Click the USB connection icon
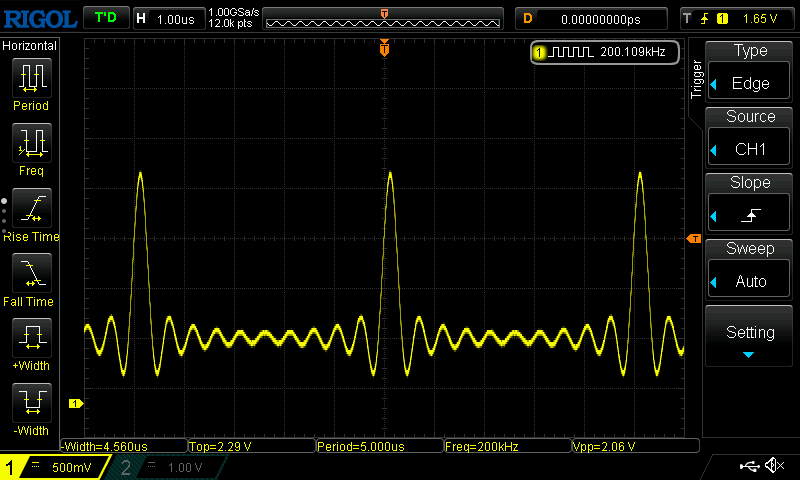The image size is (800, 480). 749,465
